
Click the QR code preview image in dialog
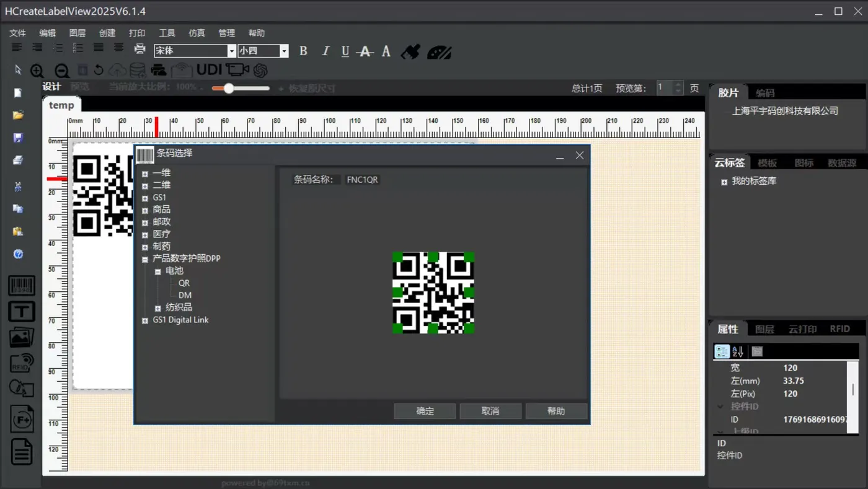click(433, 293)
